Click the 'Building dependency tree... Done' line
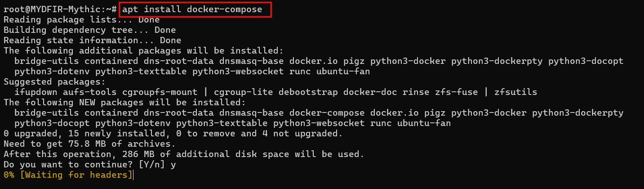Image resolution: width=644 pixels, height=189 pixels. (x=89, y=30)
